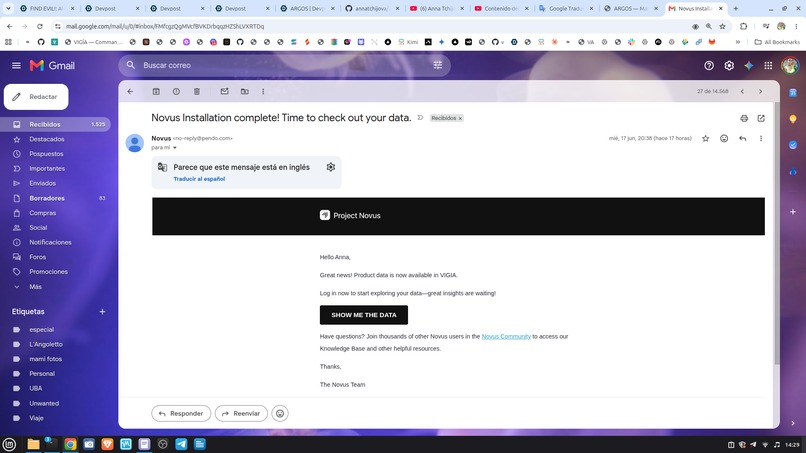Create a new label with plus icon
The image size is (806, 453).
(102, 312)
